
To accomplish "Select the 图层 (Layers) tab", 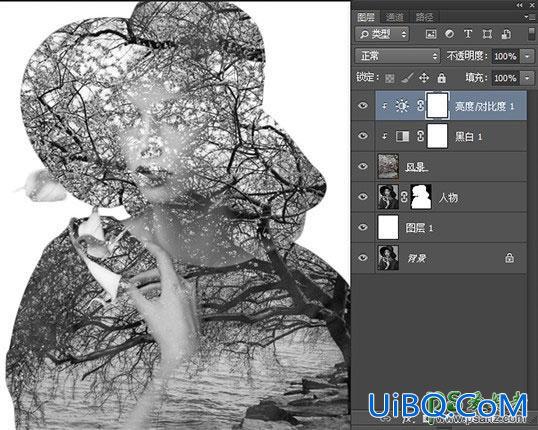I will [x=366, y=17].
